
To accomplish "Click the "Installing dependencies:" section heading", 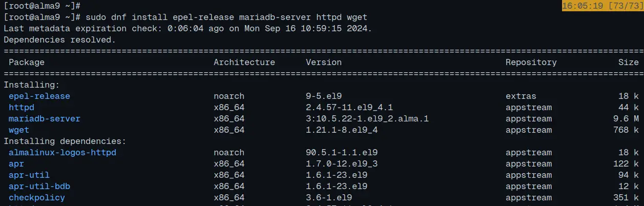I will [x=65, y=141].
